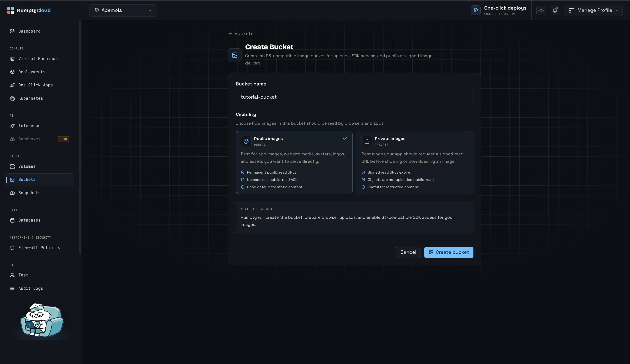
Task: Click the mascot cloud illustration
Action: pyautogui.click(x=42, y=320)
